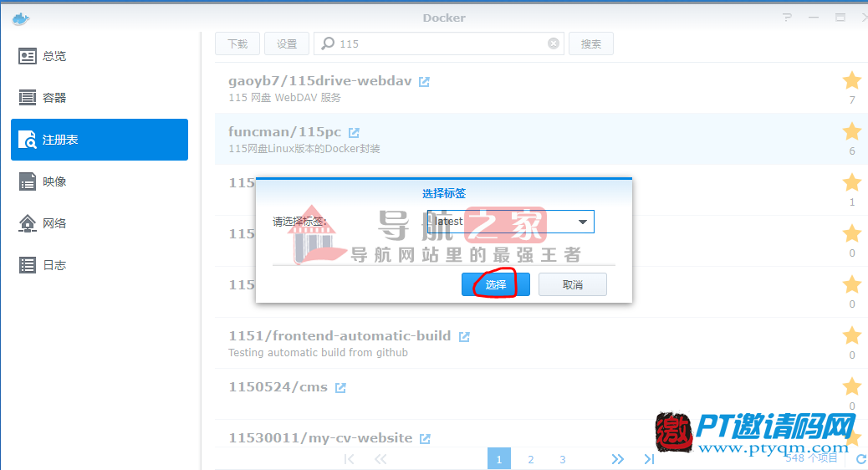Open external link for 11530011/my-cv-website

coord(425,438)
